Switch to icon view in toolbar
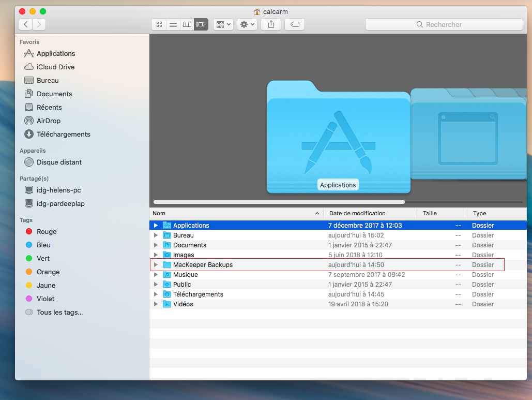Image resolution: width=532 pixels, height=400 pixels. click(x=159, y=24)
